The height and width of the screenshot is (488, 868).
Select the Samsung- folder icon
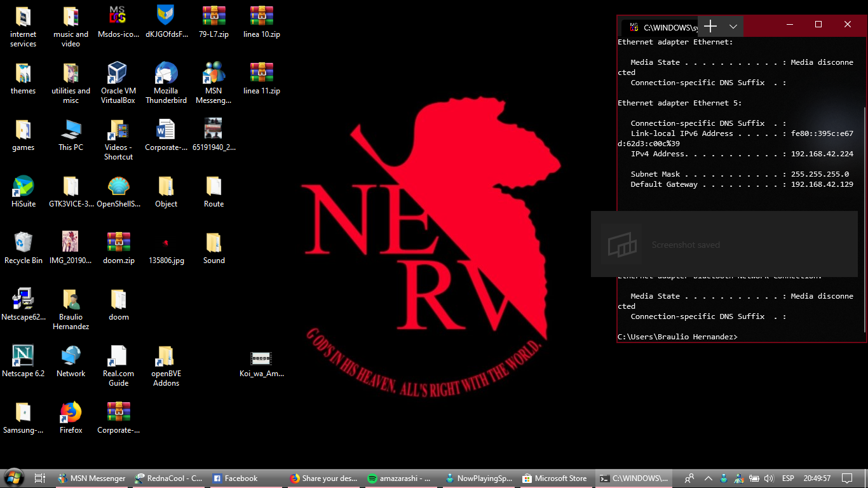point(23,412)
